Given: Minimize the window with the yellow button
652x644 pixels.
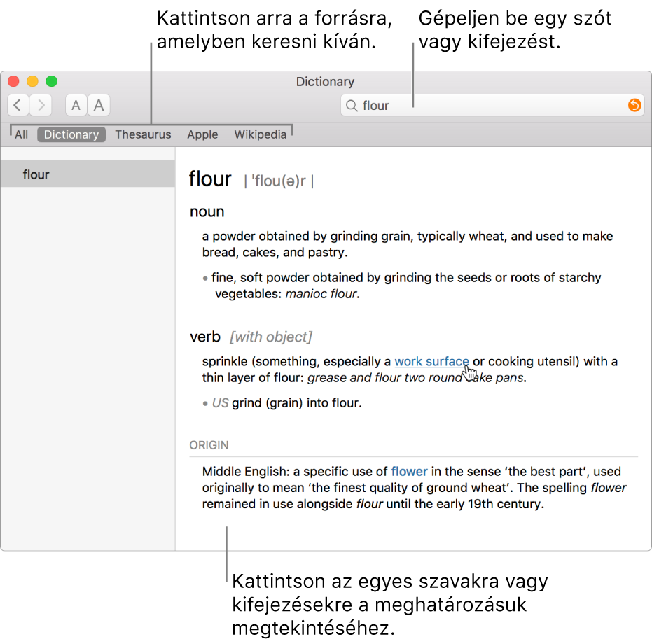Looking at the screenshot, I should click(x=32, y=81).
